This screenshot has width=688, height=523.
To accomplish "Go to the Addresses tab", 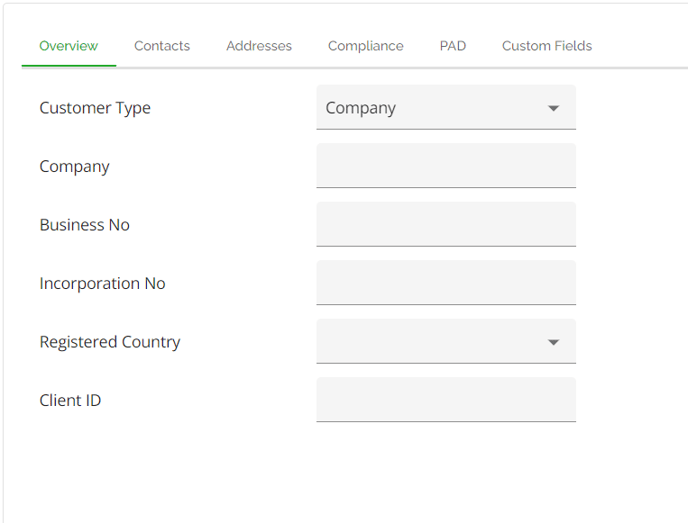I will [259, 46].
